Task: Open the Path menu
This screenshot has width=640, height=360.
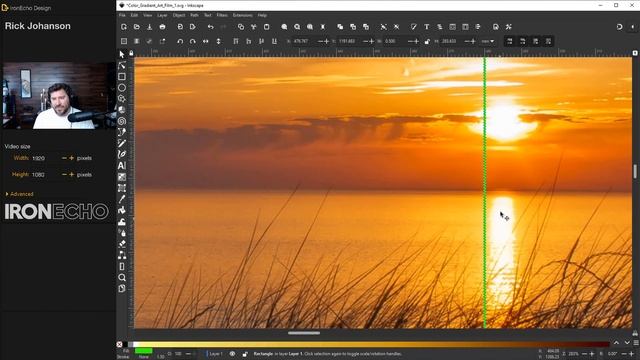Action: click(194, 15)
